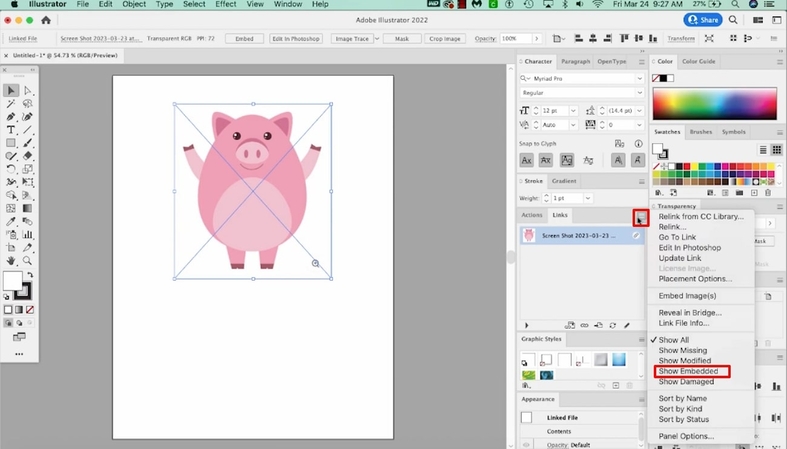Select the Selection arrow tool
The image size is (787, 449).
(11, 91)
